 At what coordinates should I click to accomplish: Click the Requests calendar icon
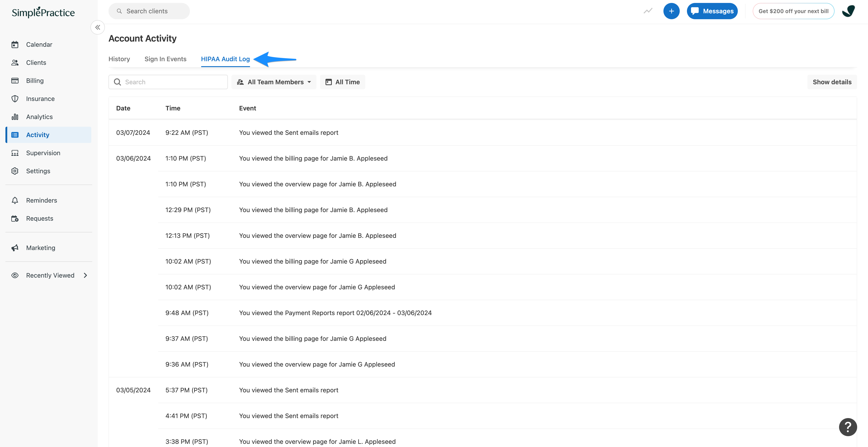(x=15, y=218)
